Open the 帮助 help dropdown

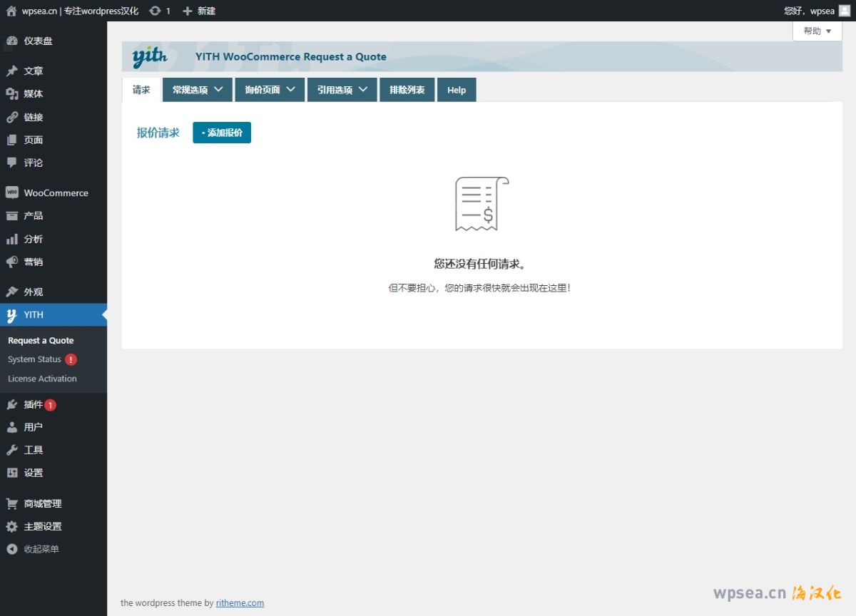(x=817, y=31)
